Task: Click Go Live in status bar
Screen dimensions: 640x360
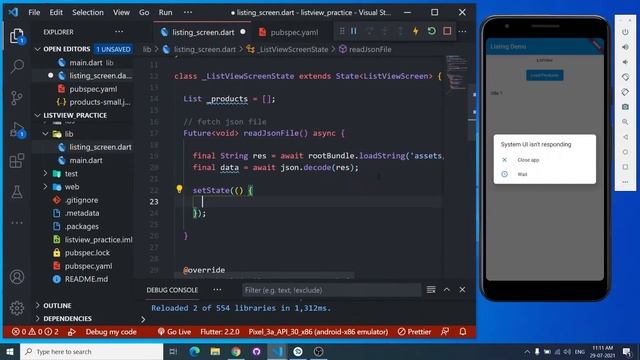Action: (x=174, y=332)
